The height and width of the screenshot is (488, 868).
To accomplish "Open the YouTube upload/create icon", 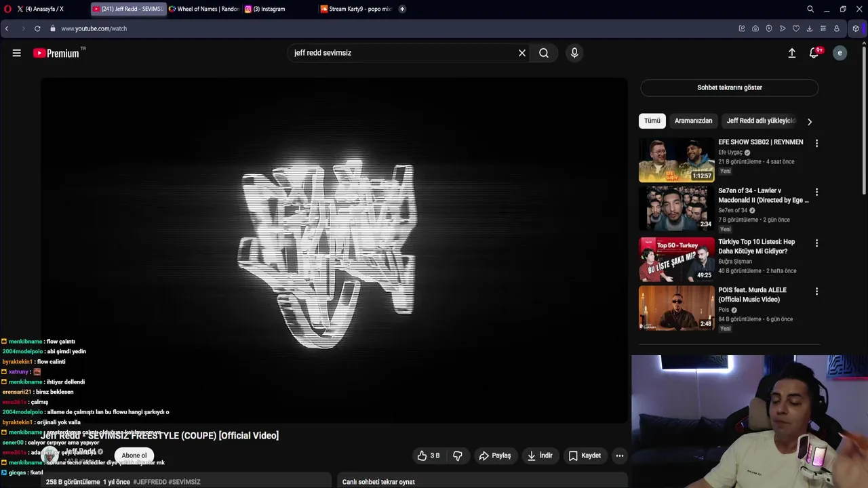I will [x=792, y=53].
